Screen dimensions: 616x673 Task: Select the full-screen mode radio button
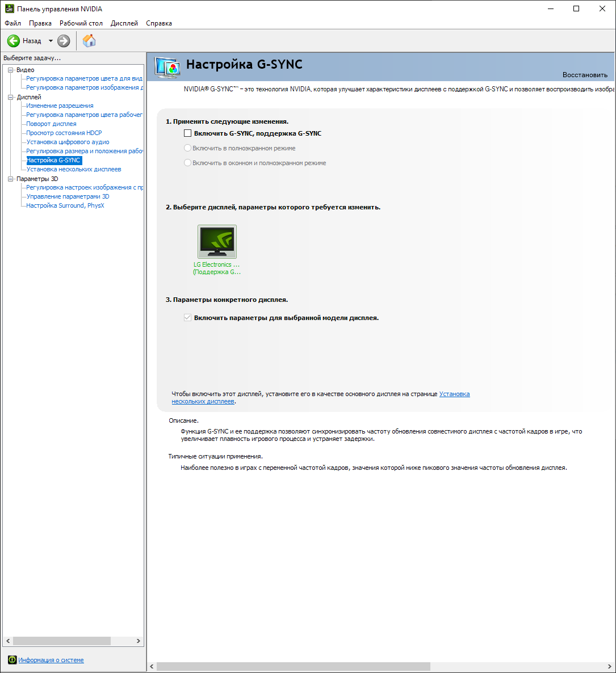(x=187, y=148)
